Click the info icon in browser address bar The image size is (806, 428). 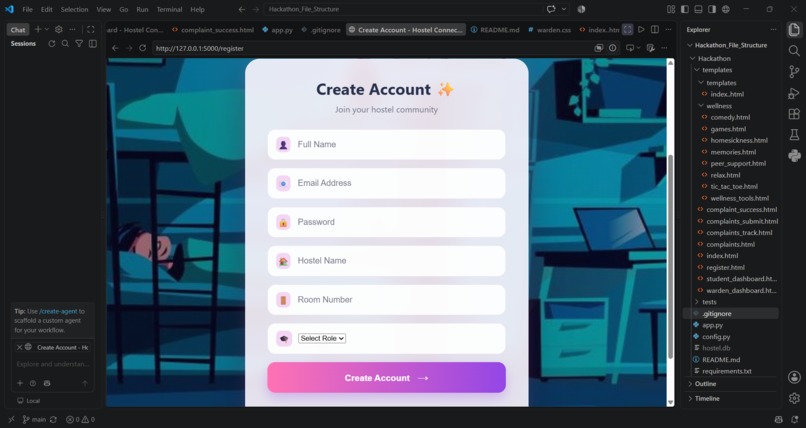coord(612,48)
